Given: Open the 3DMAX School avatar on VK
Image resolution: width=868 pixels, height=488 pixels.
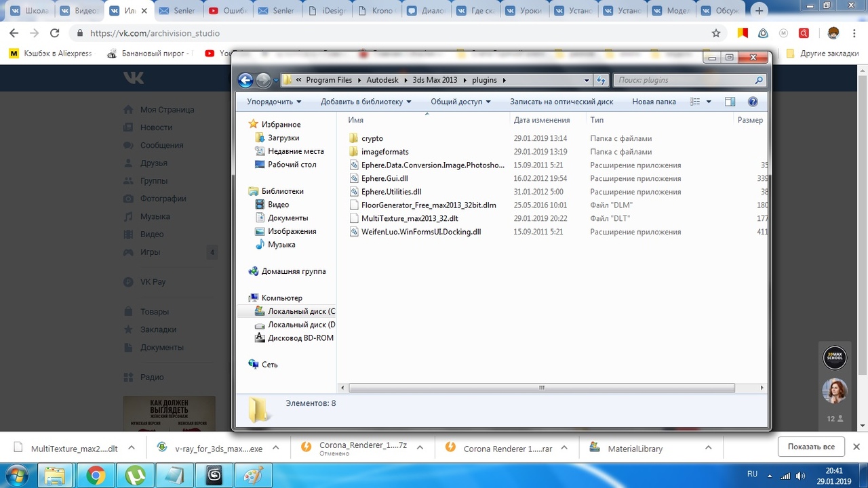Looking at the screenshot, I should point(835,357).
